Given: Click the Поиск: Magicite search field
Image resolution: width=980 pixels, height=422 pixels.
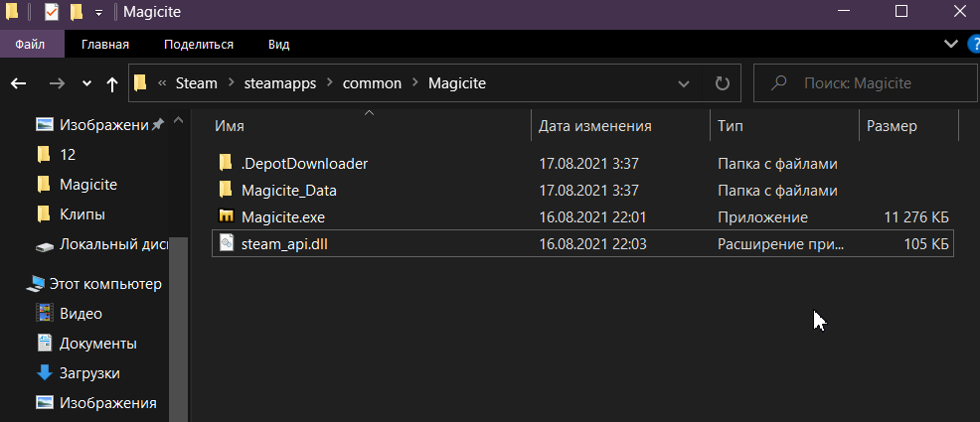Looking at the screenshot, I should [x=865, y=82].
